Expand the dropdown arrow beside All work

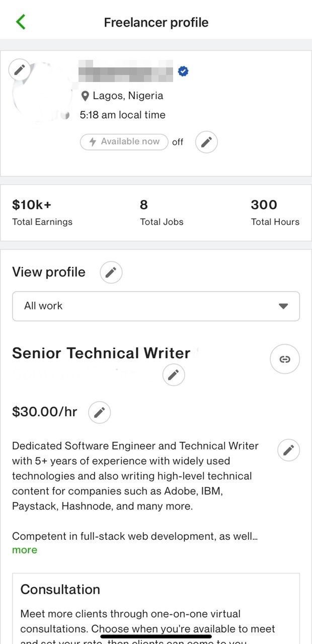(x=283, y=306)
